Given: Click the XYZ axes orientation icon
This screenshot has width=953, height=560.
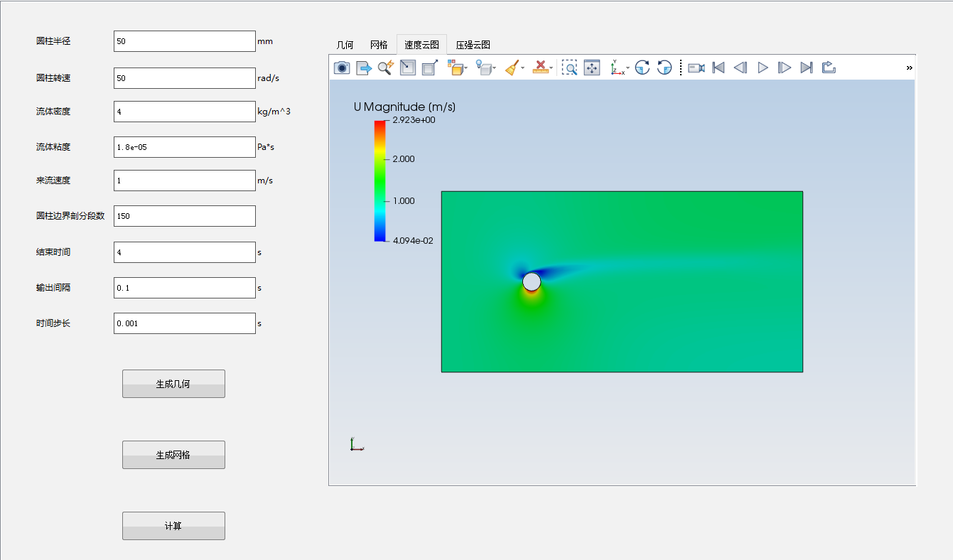Looking at the screenshot, I should click(x=618, y=68).
